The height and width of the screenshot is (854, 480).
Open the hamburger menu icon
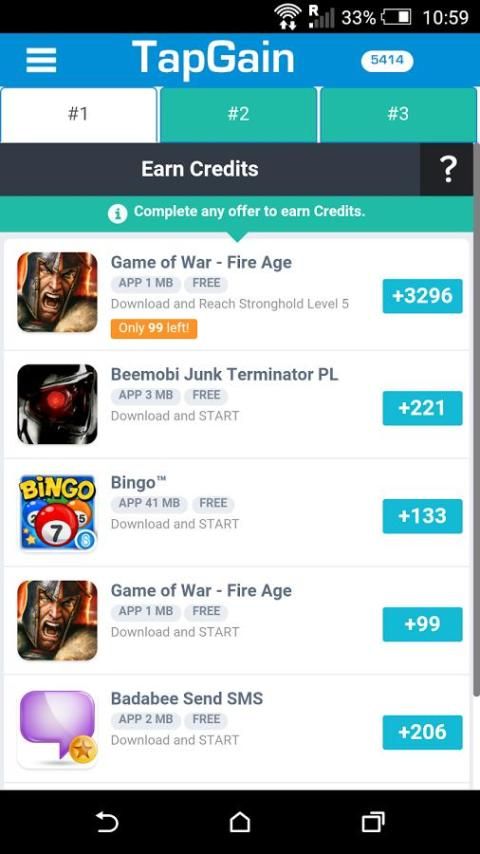[41, 60]
